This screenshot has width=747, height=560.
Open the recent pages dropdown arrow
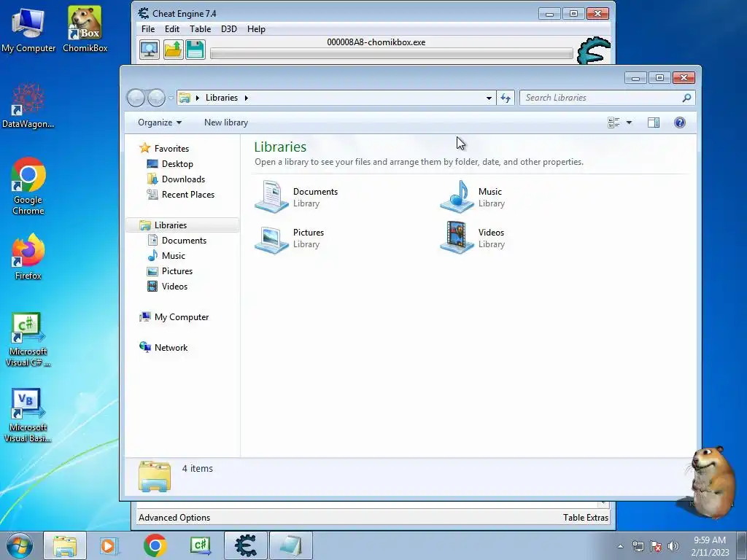click(x=171, y=98)
